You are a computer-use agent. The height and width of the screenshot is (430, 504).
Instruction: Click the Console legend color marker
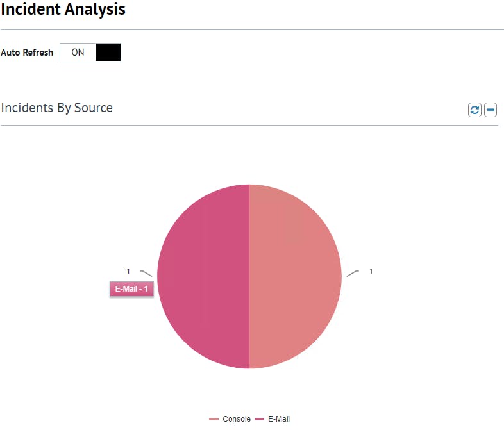point(214,419)
